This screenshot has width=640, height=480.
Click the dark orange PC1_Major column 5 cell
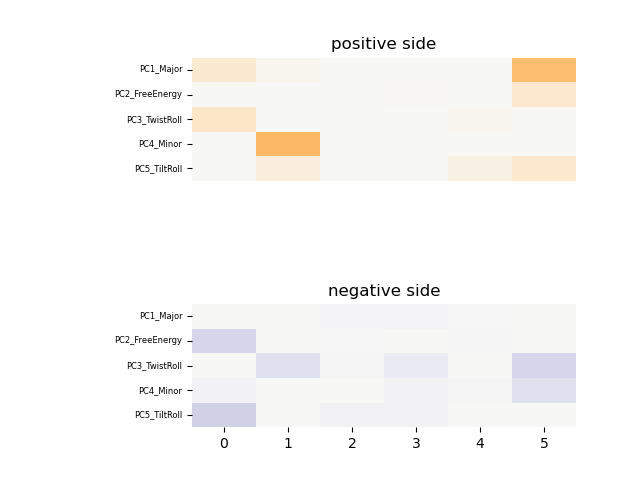(x=544, y=70)
